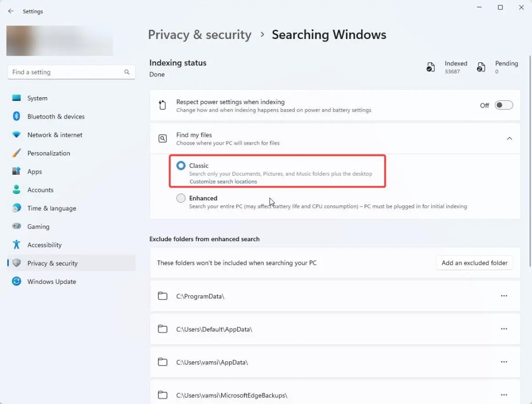Click the Indexed count 53687
Viewport: 532px width, 404px height.
453,72
